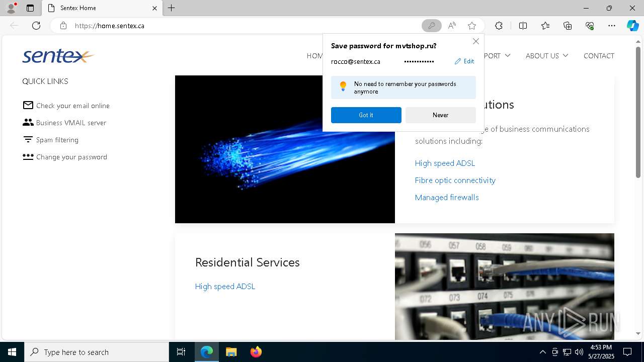Expand the ABOUT US chevron arrow
This screenshot has height=362, width=644.
tap(566, 55)
